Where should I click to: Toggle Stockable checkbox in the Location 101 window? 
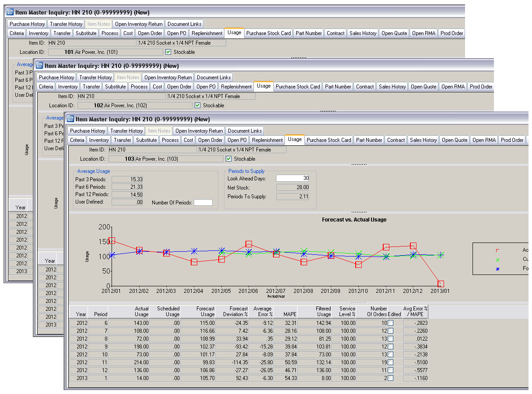(x=168, y=52)
